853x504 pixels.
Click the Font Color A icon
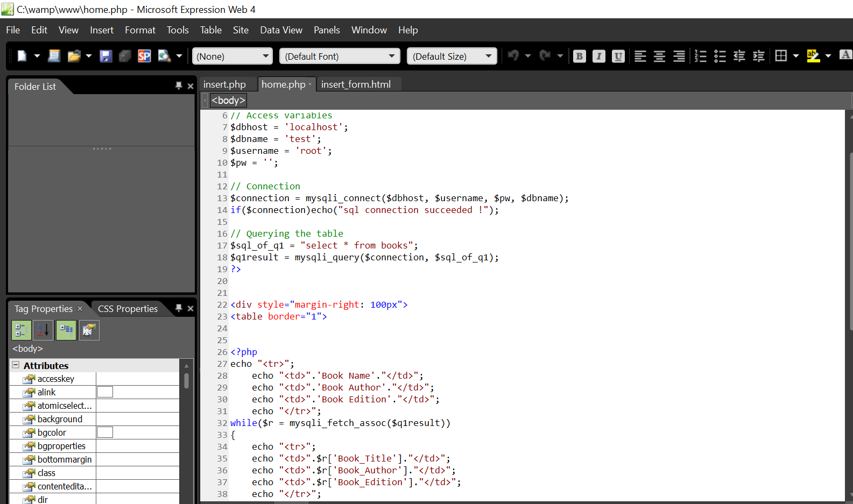pos(845,55)
